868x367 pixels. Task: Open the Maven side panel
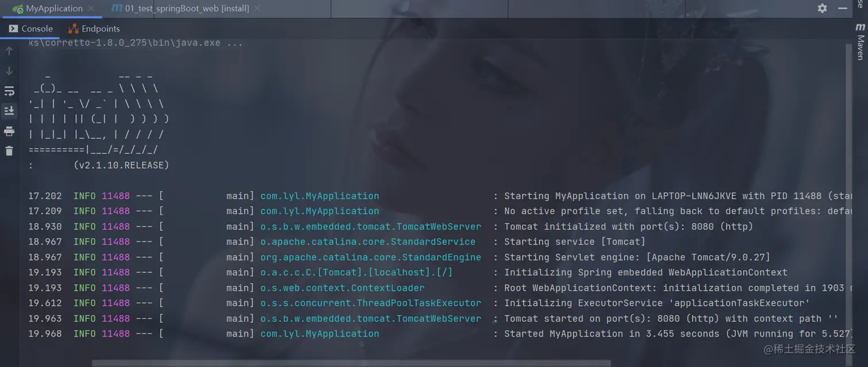coord(860,42)
